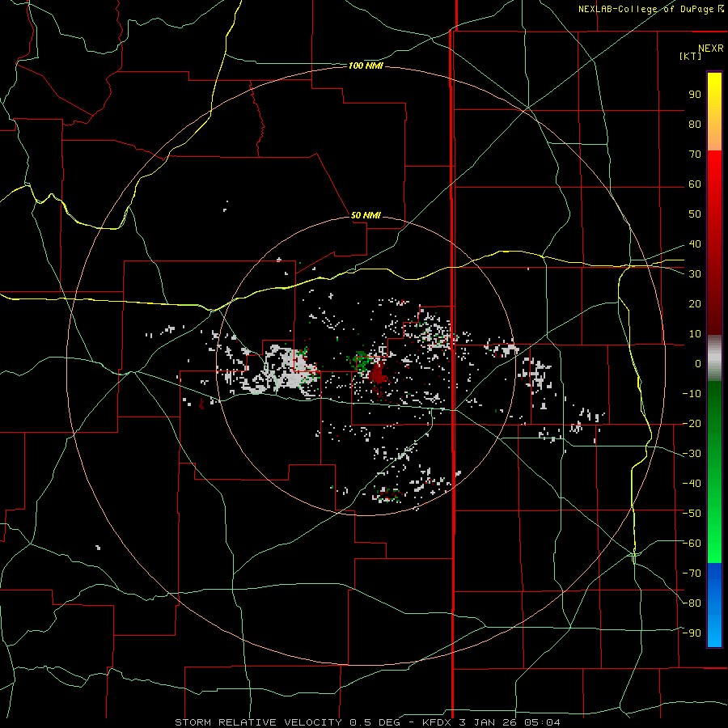Click the -10 knot tick label on scale
Image resolution: width=728 pixels, height=728 pixels.
pos(692,394)
